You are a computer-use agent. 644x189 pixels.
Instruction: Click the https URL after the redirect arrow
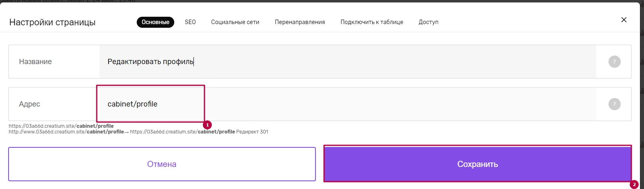point(182,132)
